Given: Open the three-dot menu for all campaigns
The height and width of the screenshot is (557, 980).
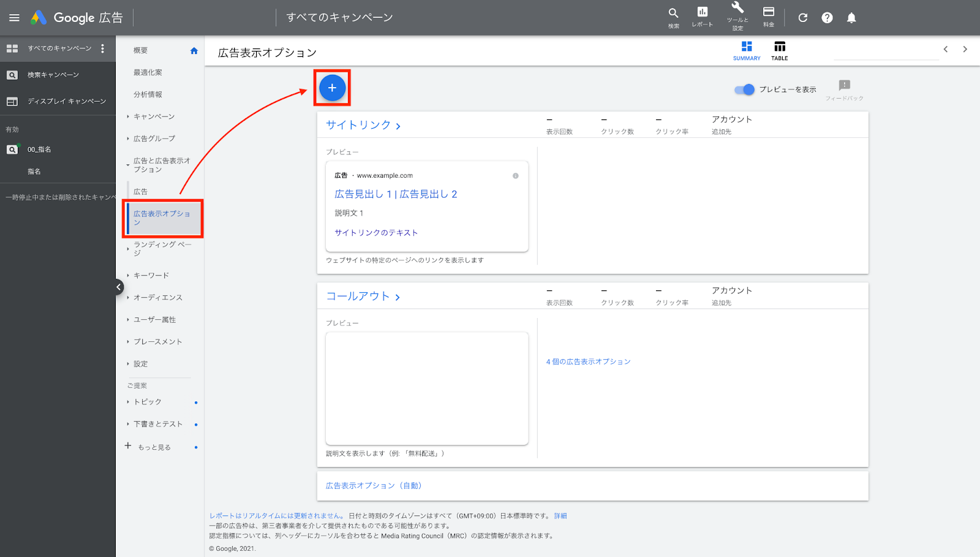Looking at the screenshot, I should click(x=102, y=48).
